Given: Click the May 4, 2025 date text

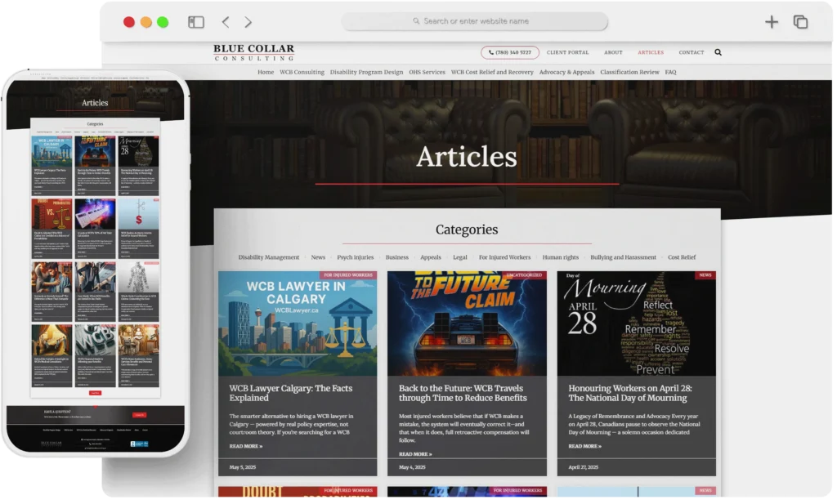Looking at the screenshot, I should tap(412, 467).
